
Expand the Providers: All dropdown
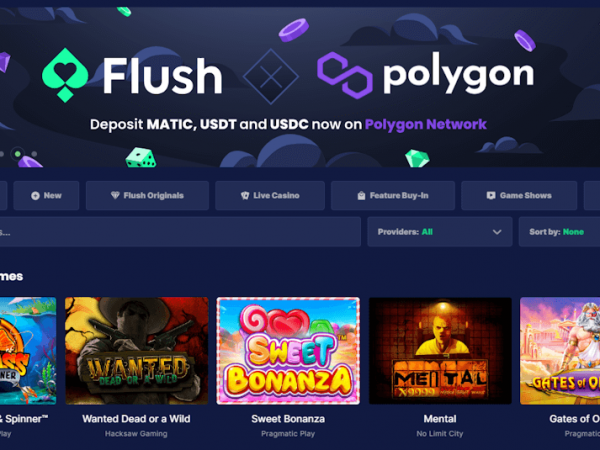point(440,232)
